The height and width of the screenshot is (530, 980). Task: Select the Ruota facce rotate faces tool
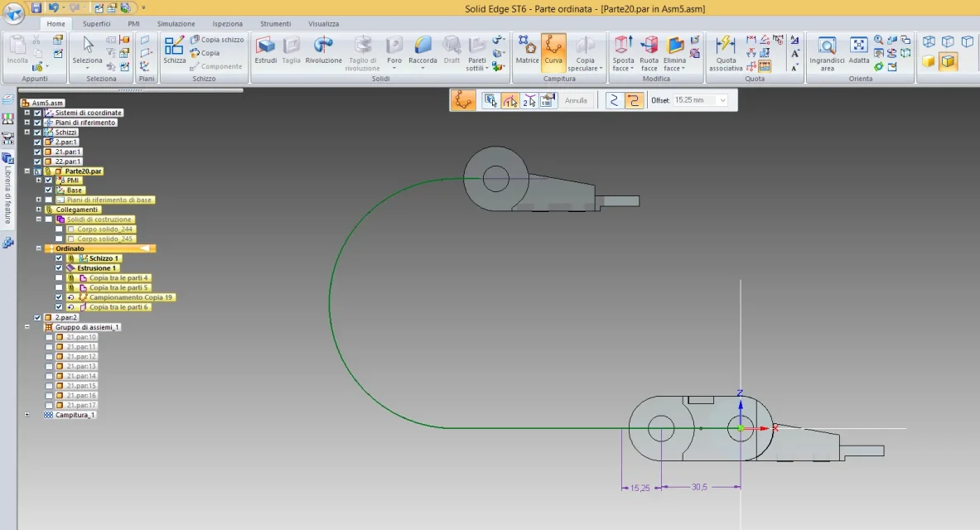(649, 53)
